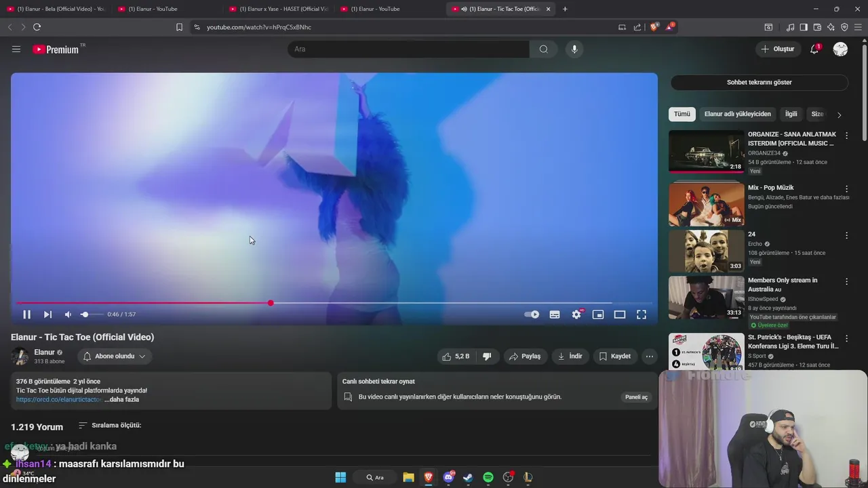The height and width of the screenshot is (488, 868).
Task: Open the 'Sıralama ölçütü' sort dropdown
Action: click(110, 426)
